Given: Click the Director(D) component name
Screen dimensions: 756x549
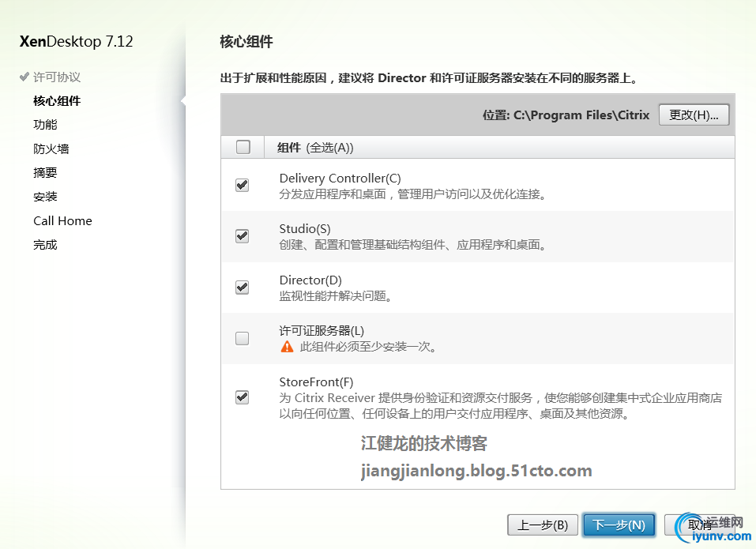Looking at the screenshot, I should click(310, 280).
